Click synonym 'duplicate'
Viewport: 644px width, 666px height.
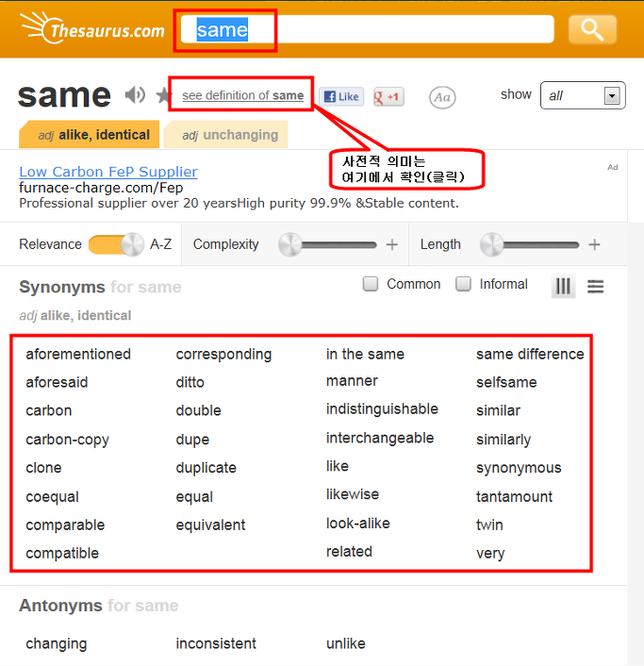click(206, 468)
